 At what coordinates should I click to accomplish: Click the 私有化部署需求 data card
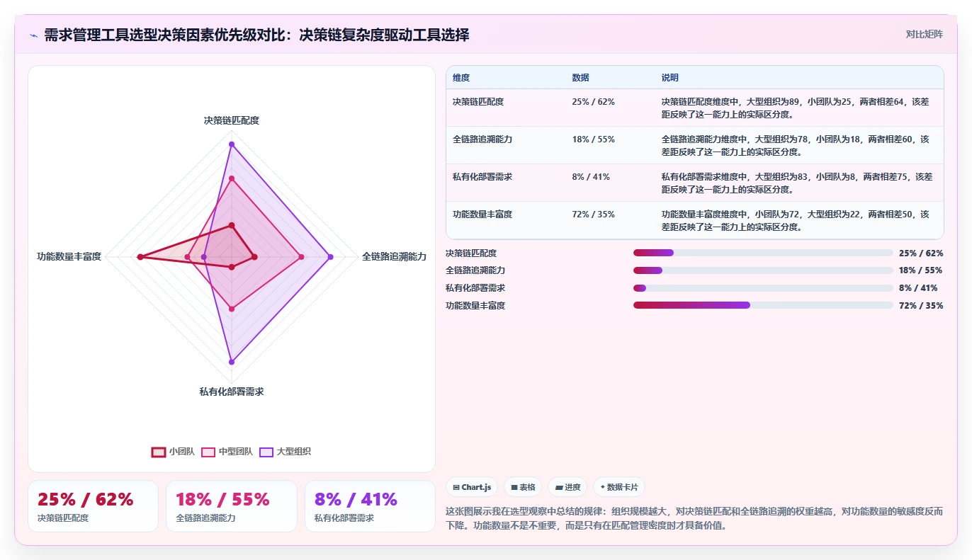(370, 506)
